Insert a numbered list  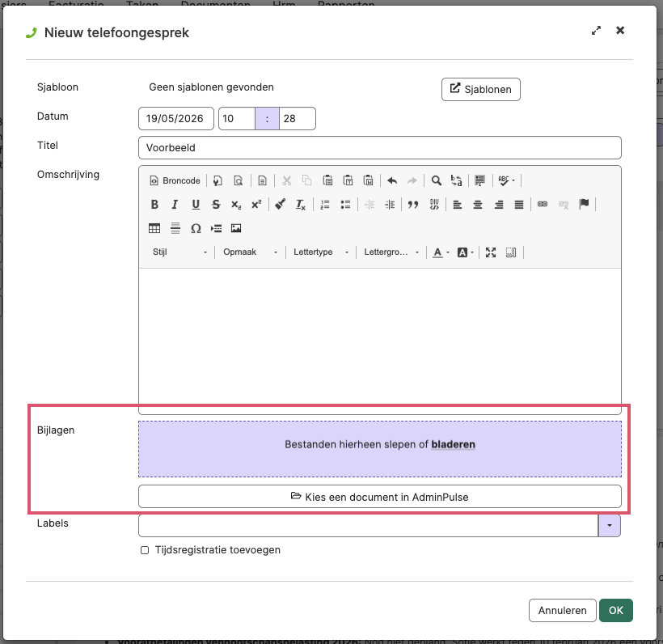pos(325,205)
